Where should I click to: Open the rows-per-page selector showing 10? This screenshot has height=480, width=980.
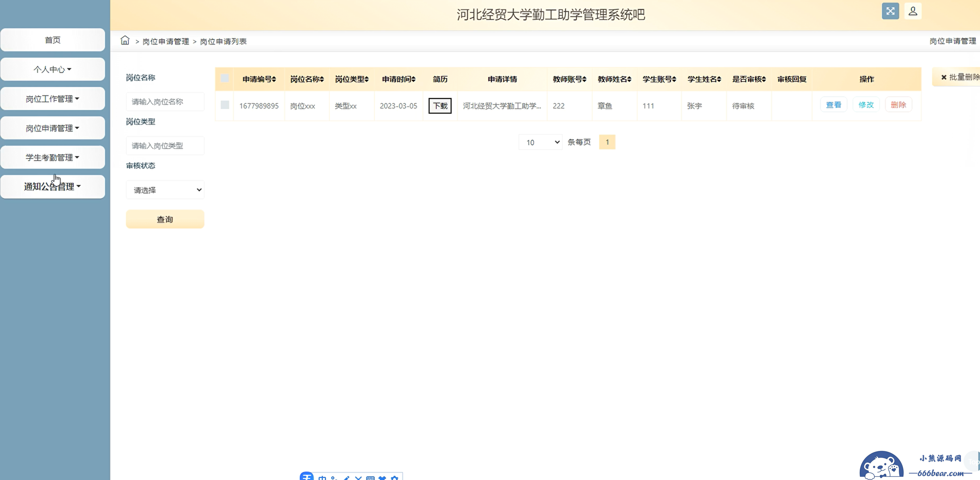coord(541,142)
